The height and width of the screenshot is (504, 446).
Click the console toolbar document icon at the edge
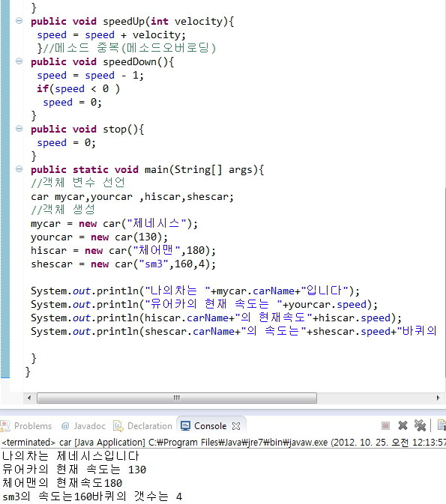(442, 425)
